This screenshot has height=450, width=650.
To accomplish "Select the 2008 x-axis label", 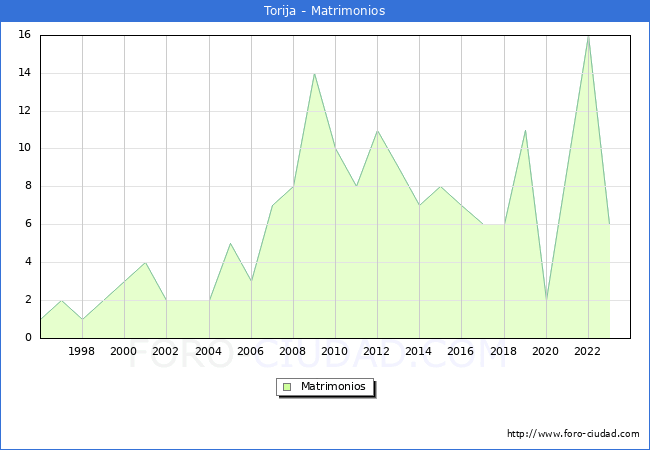I will pos(292,351).
